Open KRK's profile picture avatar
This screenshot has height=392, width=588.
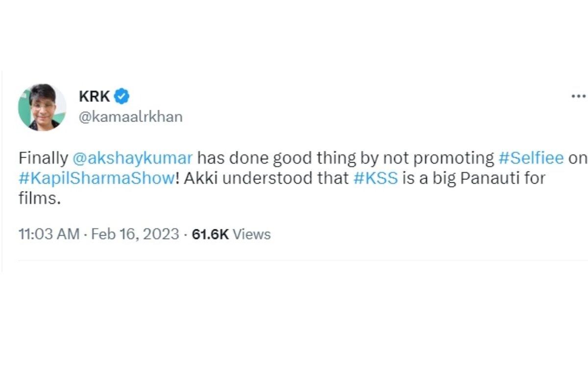coord(42,107)
